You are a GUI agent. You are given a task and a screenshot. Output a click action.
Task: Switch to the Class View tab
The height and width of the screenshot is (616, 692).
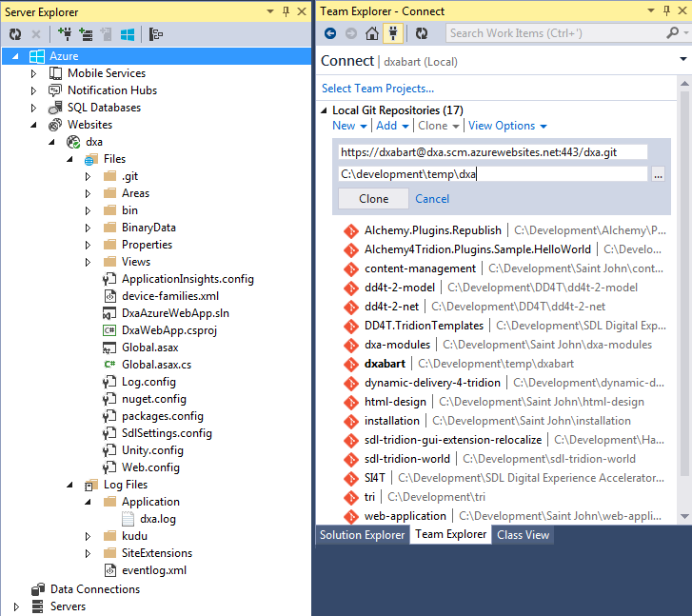523,535
